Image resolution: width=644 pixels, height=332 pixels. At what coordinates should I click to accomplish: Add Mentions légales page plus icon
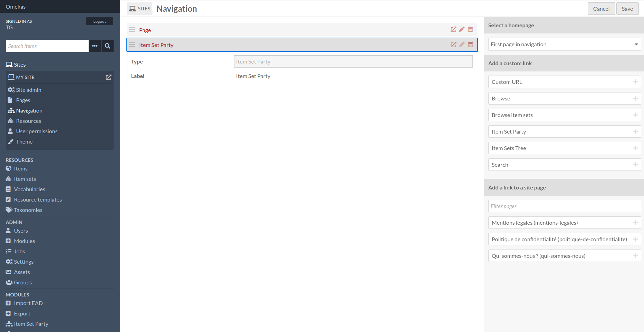pos(635,223)
